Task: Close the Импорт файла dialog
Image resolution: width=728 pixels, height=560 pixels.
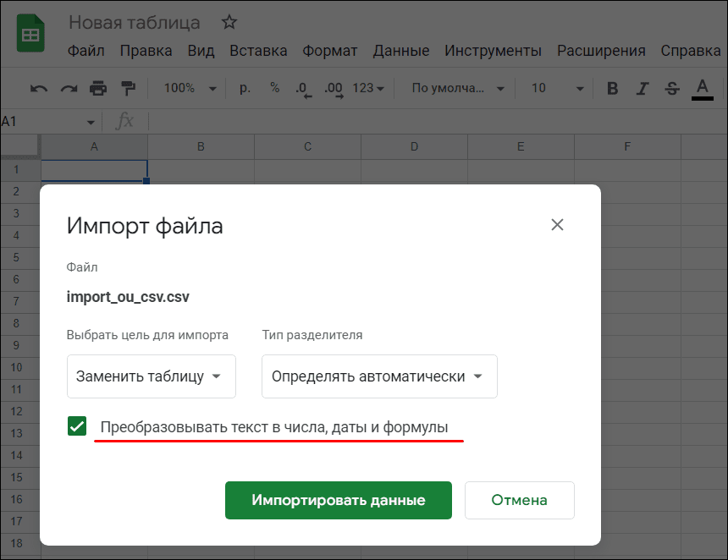Action: click(557, 225)
